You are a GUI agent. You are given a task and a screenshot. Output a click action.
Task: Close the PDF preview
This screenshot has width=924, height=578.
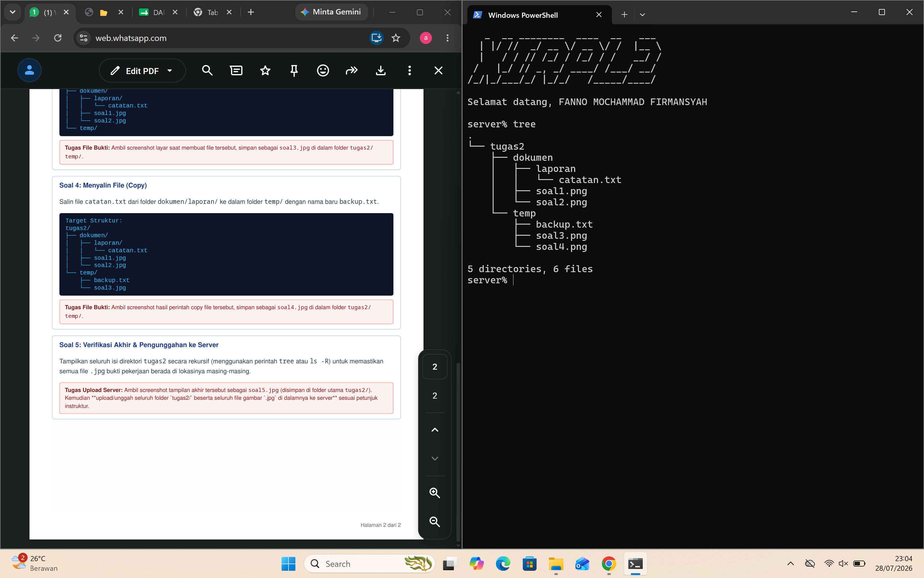438,71
